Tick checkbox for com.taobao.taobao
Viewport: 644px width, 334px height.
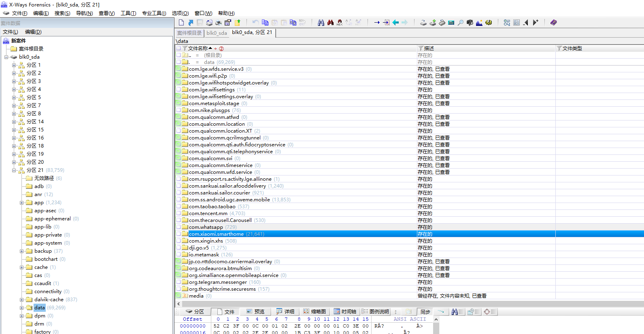coord(179,207)
